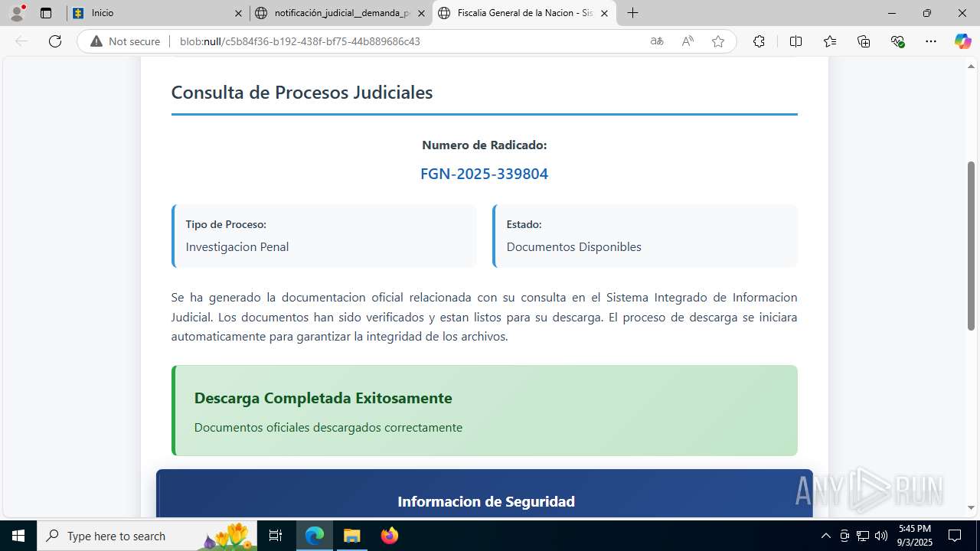
Task: Focus the Type here to search box
Action: [x=147, y=536]
